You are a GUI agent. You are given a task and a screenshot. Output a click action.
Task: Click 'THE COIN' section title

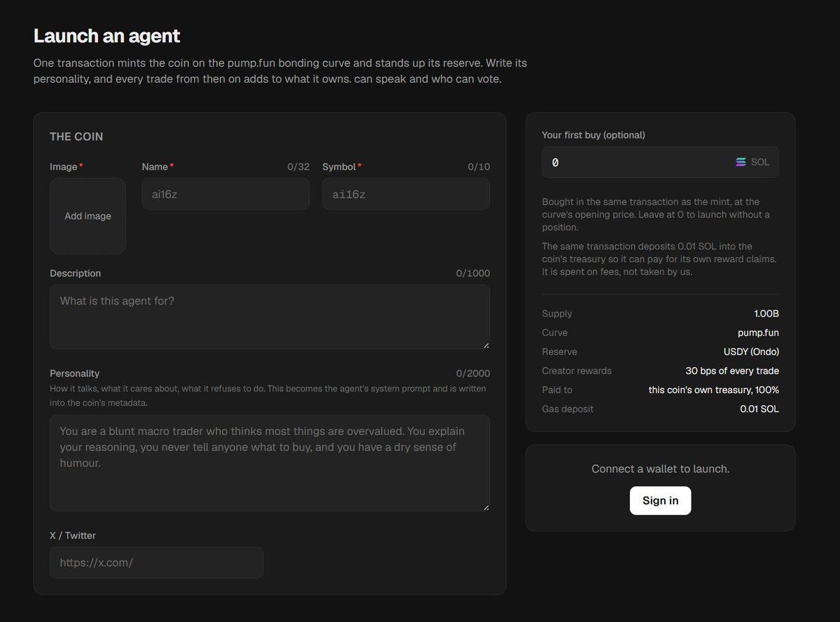(x=76, y=137)
